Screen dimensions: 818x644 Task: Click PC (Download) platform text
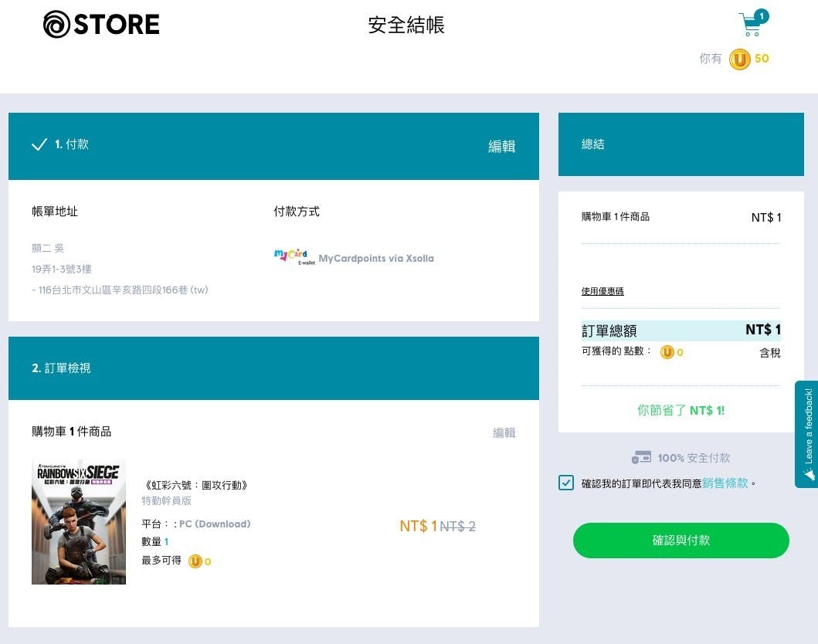(215, 524)
